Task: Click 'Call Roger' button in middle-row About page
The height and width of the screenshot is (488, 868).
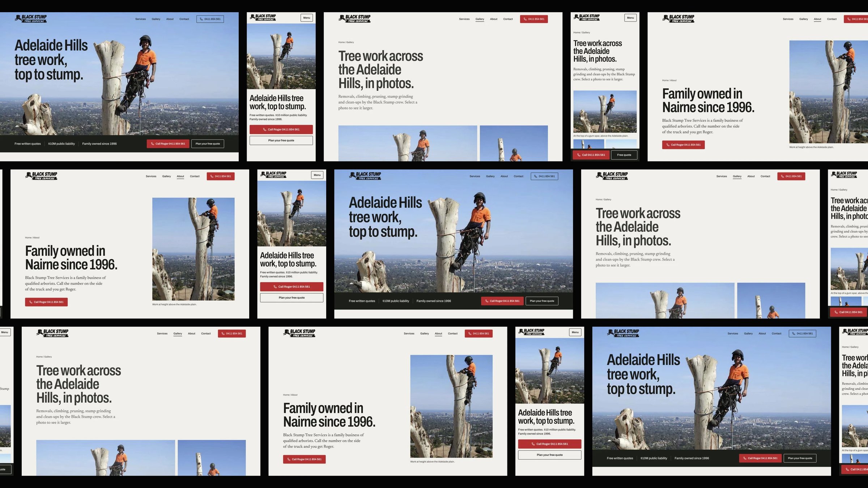Action: (46, 302)
